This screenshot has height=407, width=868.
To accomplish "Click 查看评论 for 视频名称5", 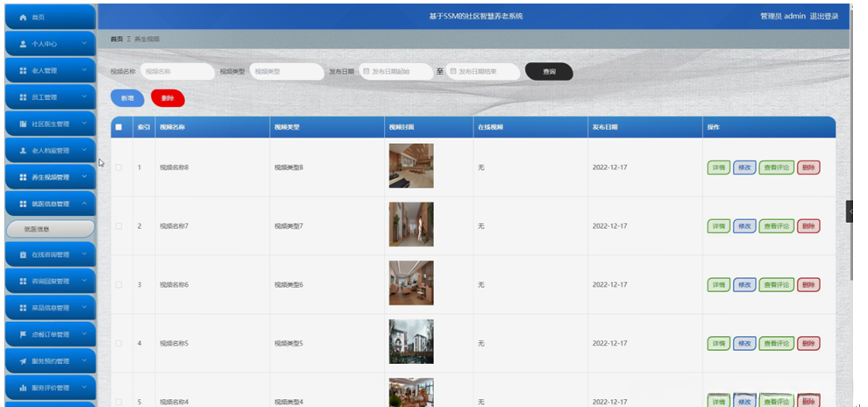I will [x=777, y=343].
